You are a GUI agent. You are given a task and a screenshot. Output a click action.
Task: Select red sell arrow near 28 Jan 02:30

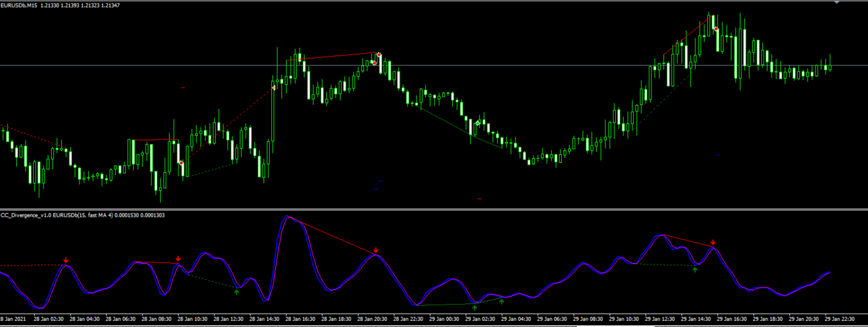66,260
